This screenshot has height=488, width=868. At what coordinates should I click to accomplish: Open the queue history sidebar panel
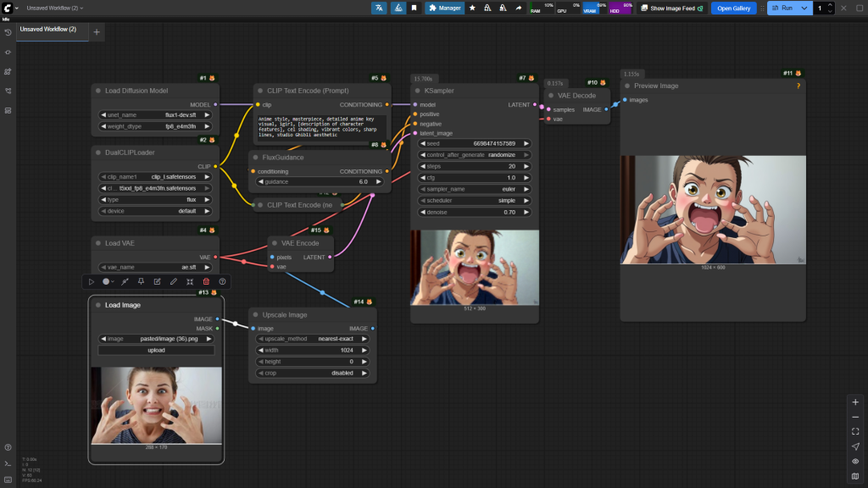pyautogui.click(x=8, y=32)
